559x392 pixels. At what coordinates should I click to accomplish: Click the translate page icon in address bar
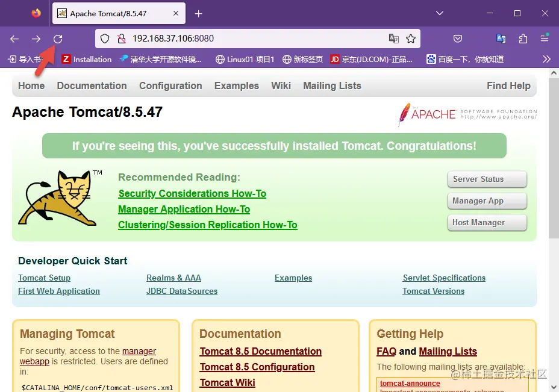[393, 39]
